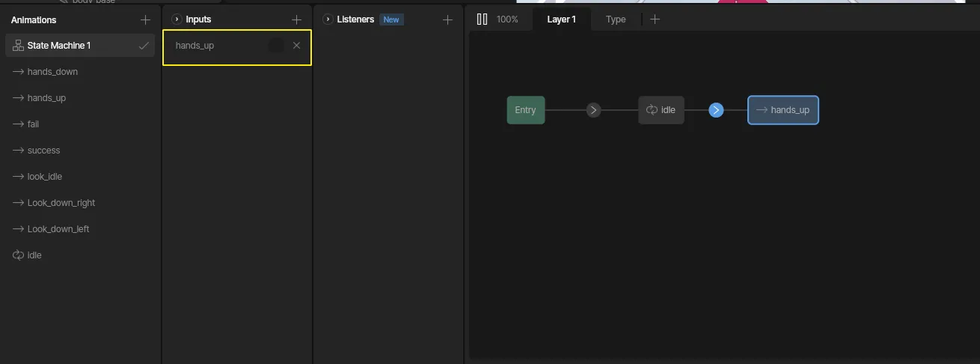Pause the state machine playback

483,19
